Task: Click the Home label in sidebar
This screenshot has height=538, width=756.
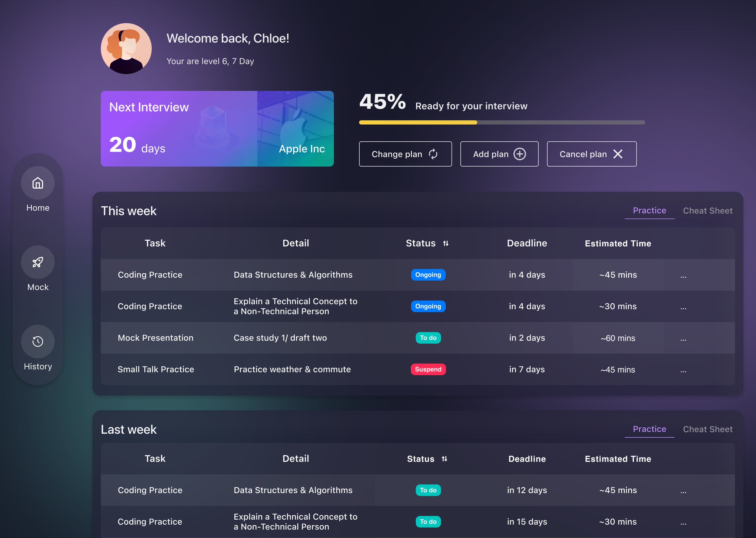Action: click(38, 208)
